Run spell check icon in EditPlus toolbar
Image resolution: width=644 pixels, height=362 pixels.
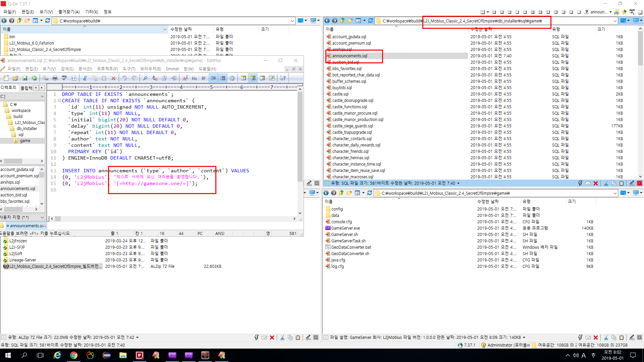[x=64, y=78]
